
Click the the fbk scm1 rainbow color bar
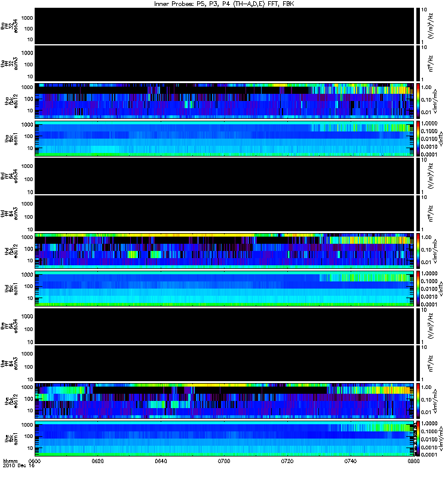[x=418, y=439]
